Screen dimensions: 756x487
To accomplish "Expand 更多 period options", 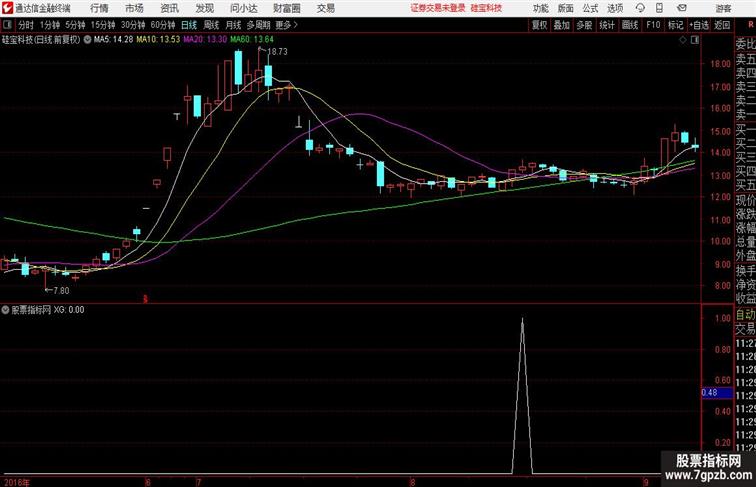I will [286, 25].
